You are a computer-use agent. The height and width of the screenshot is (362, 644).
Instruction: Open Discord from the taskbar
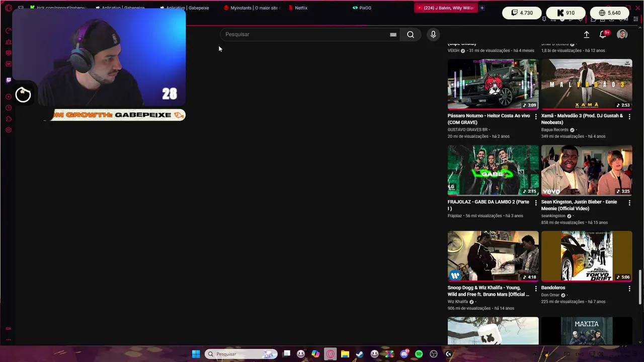(404, 354)
